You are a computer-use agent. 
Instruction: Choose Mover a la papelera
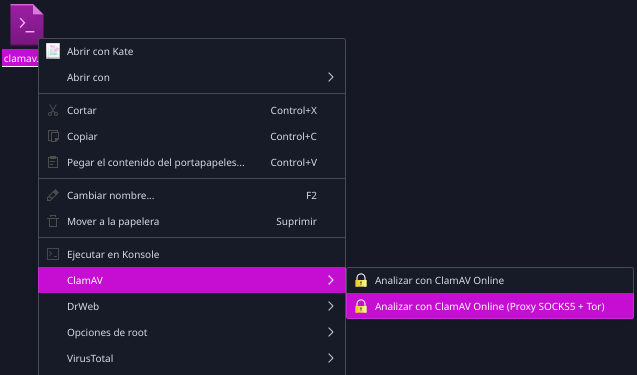tap(192, 221)
